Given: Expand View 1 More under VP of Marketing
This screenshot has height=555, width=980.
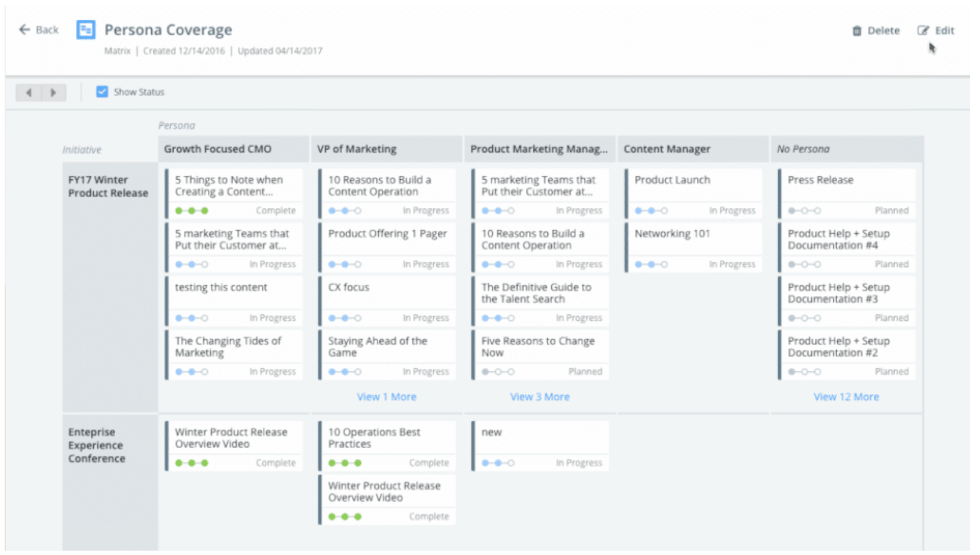Looking at the screenshot, I should (x=387, y=397).
